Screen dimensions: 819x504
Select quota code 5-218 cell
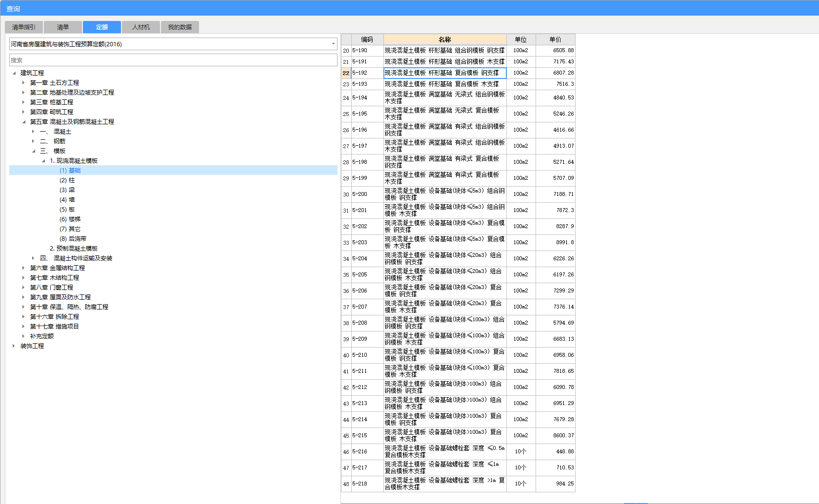click(367, 484)
